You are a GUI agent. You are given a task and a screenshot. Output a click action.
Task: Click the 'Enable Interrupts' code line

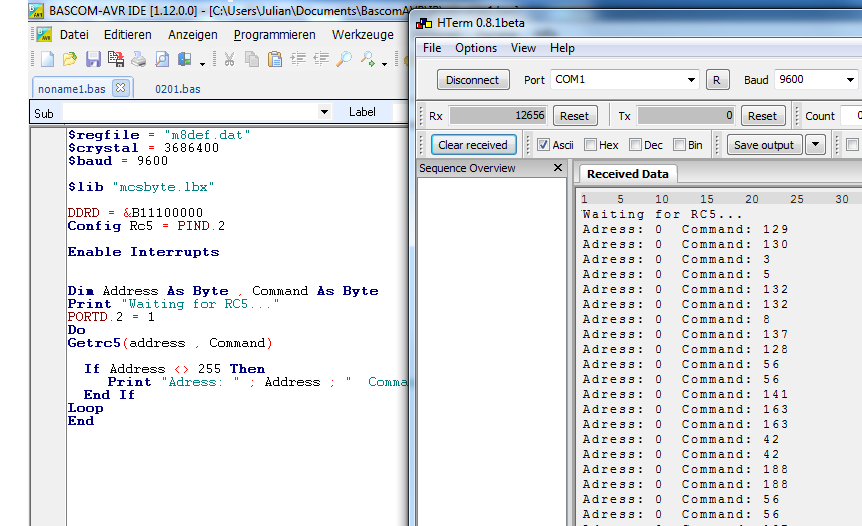click(143, 252)
